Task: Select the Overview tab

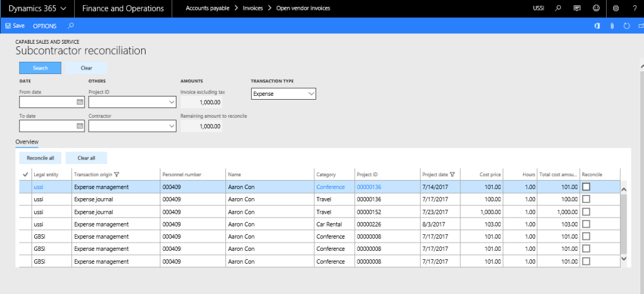Action: [27, 142]
